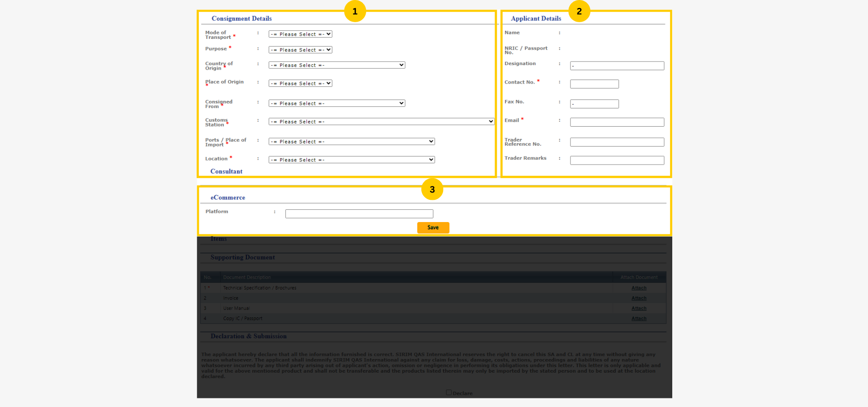Image resolution: width=868 pixels, height=407 pixels.
Task: Attach the User Manual document
Action: pos(639,308)
